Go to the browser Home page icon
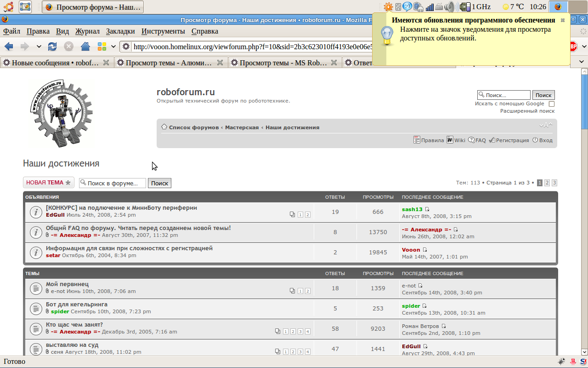 click(x=85, y=46)
